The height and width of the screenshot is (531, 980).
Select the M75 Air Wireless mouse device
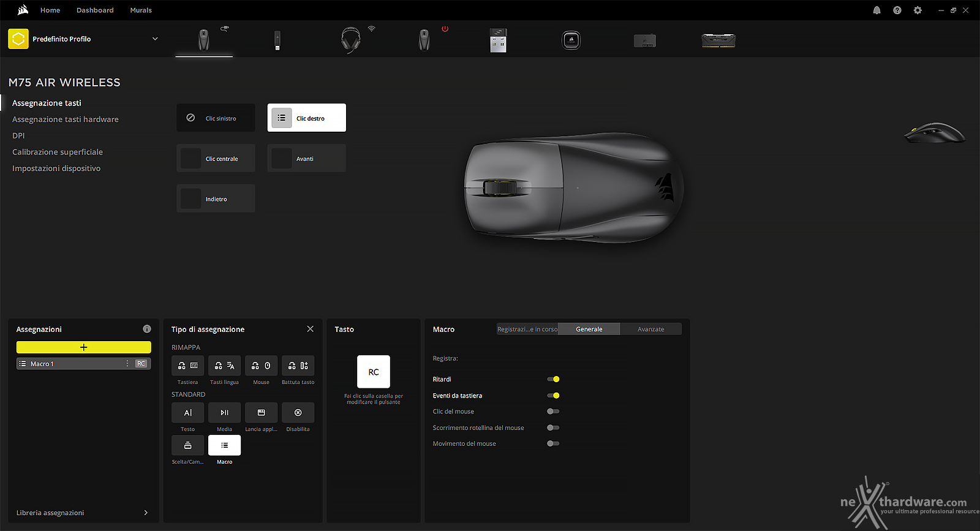pyautogui.click(x=204, y=40)
